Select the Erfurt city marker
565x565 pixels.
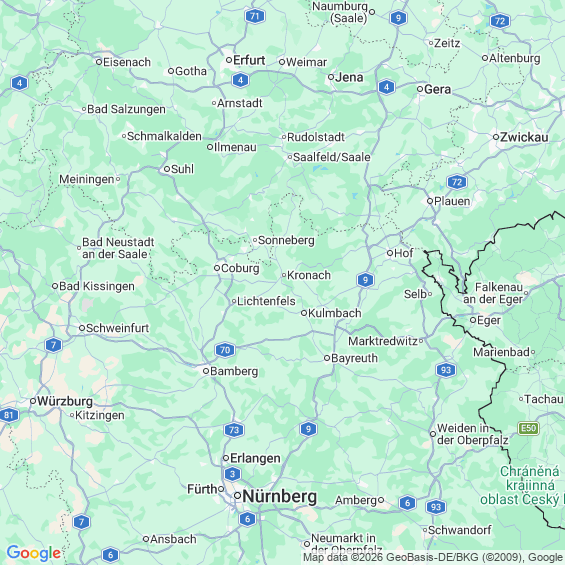229,60
